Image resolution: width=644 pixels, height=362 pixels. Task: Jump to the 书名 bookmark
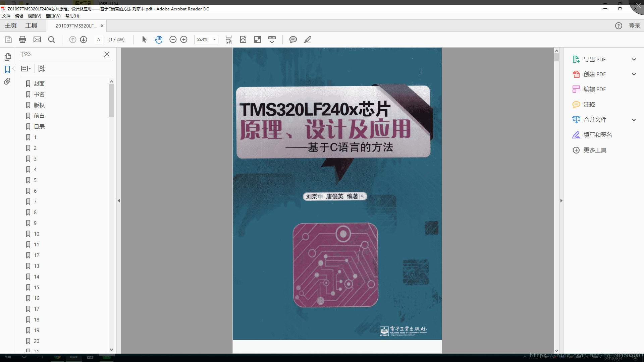coord(39,95)
